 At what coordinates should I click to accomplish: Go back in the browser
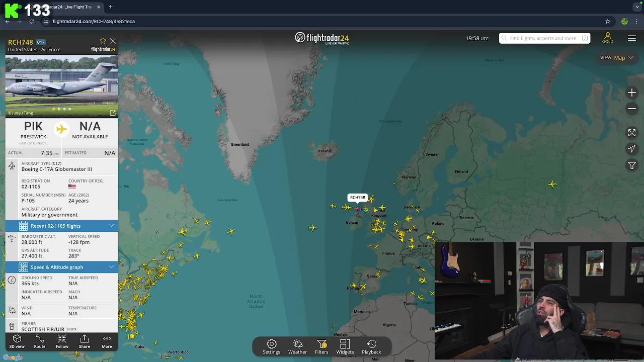click(x=8, y=21)
